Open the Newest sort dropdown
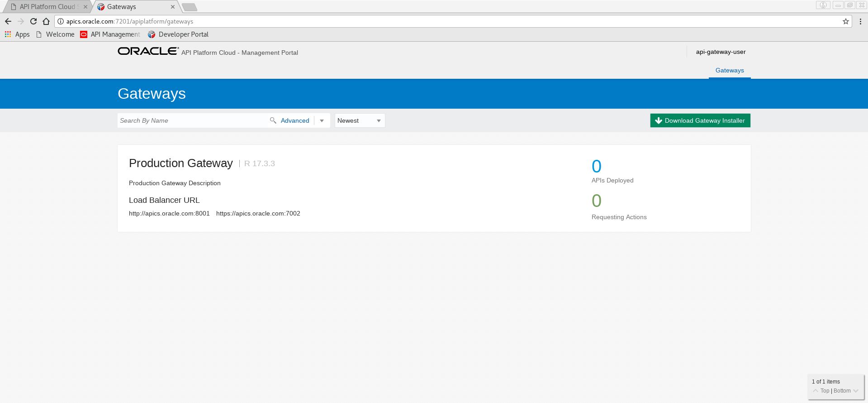Screen dimensions: 868x403 tap(360, 120)
